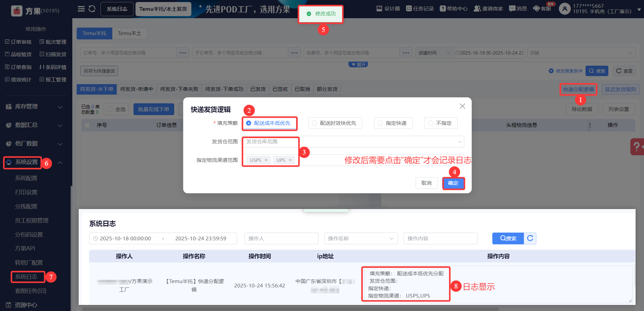The image size is (644, 311).
Task: Click the system log date range field
Action: coord(163,238)
